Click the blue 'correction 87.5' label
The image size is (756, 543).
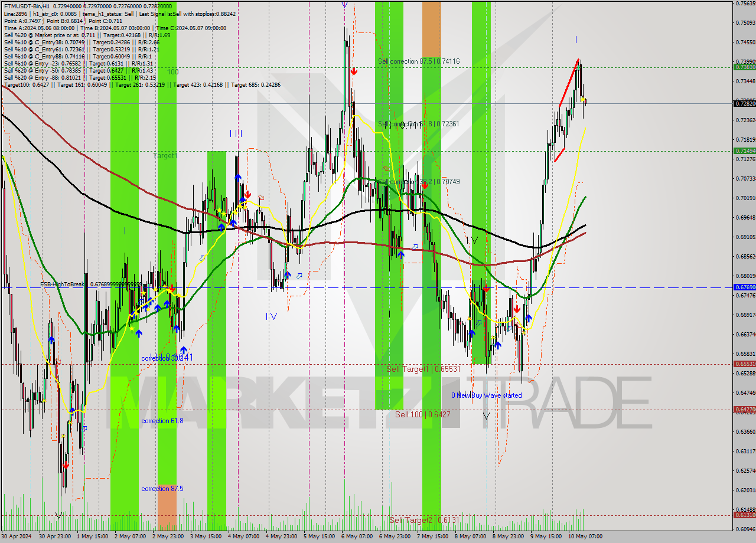pos(162,489)
